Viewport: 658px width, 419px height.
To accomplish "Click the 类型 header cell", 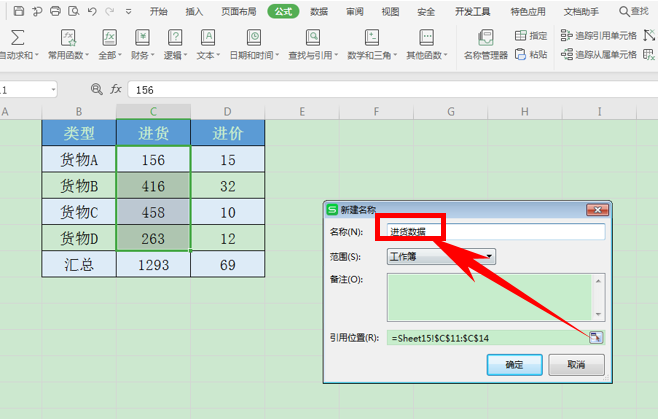I will tap(79, 133).
